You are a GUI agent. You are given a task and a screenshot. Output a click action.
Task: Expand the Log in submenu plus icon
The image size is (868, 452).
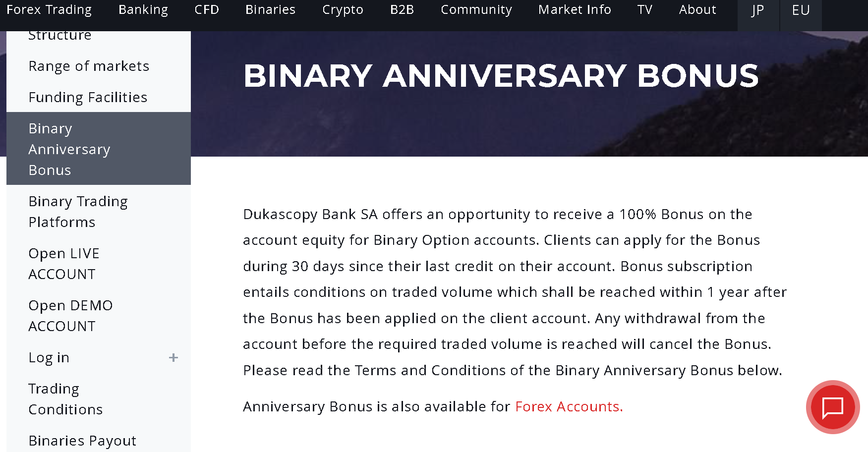[173, 358]
